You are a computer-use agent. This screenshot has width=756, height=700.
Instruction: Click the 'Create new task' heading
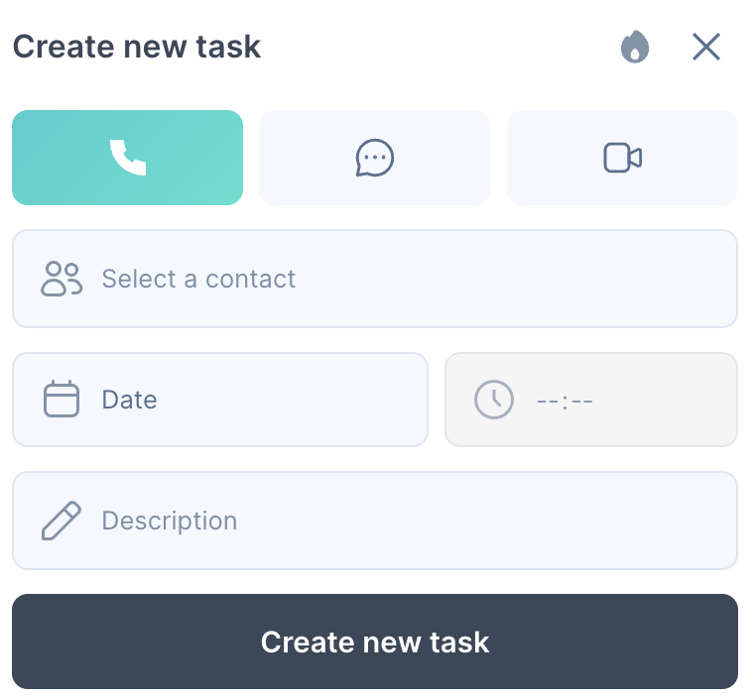click(x=137, y=47)
